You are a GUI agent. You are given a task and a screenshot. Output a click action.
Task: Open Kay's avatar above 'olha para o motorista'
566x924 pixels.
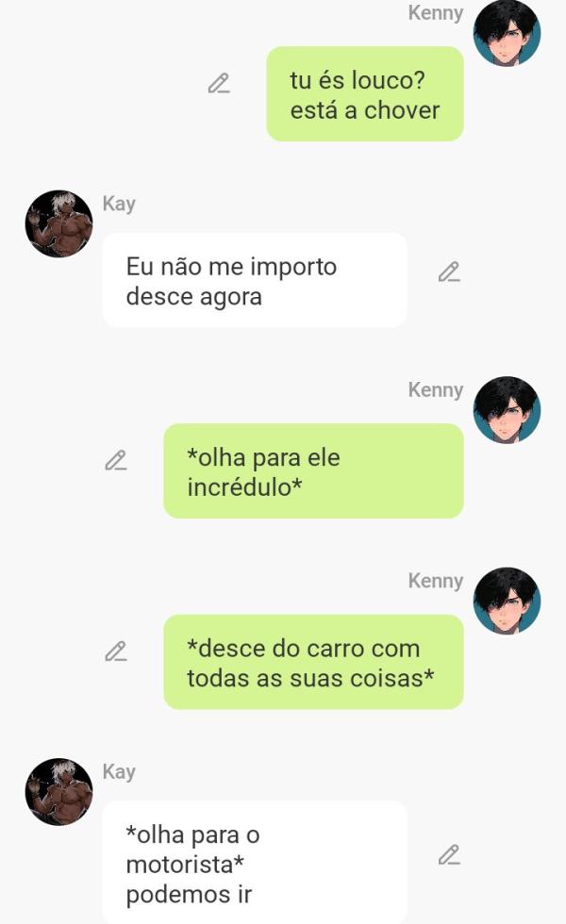(58, 791)
